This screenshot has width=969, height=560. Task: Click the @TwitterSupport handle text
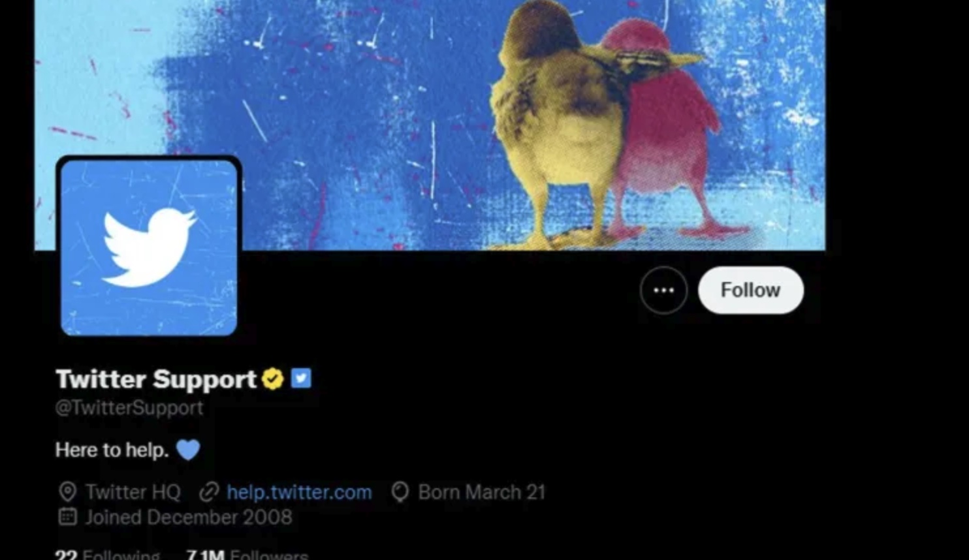129,408
